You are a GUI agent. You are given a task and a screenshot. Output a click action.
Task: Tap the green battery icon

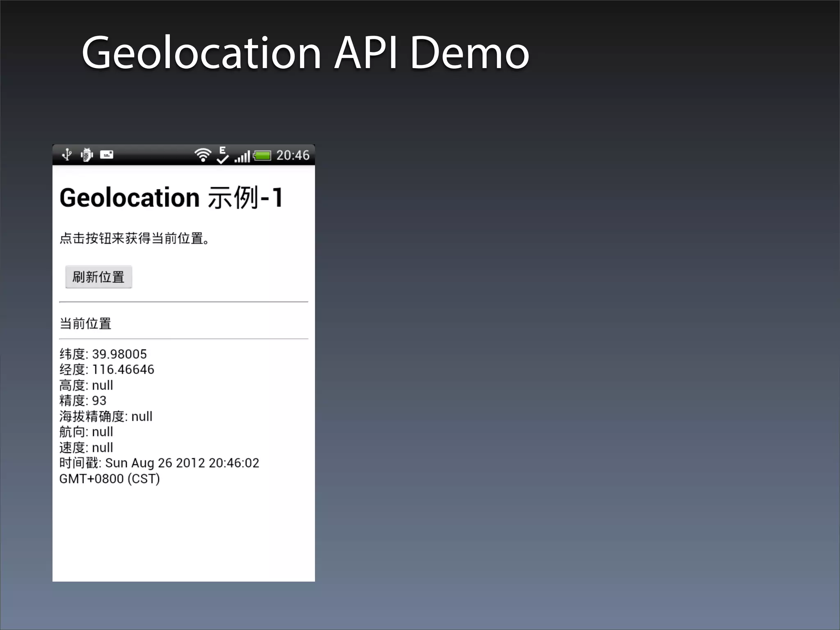(262, 155)
